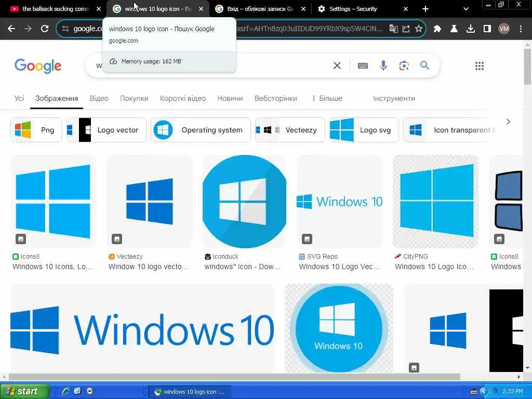Viewport: 532px width, 399px height.
Task: Click the Windows 10 Logo Vec... SVG Repo title
Action: click(339, 267)
